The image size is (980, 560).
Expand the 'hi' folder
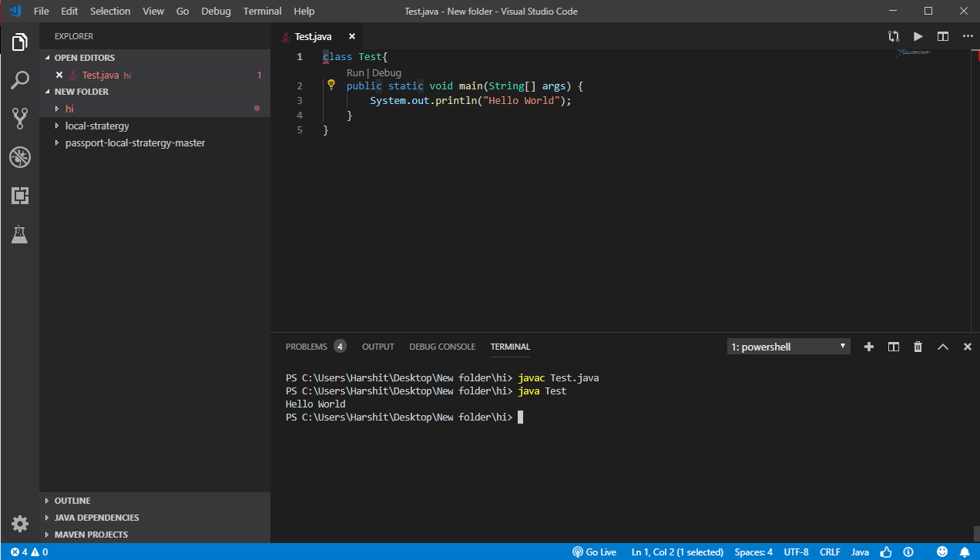(x=155, y=109)
